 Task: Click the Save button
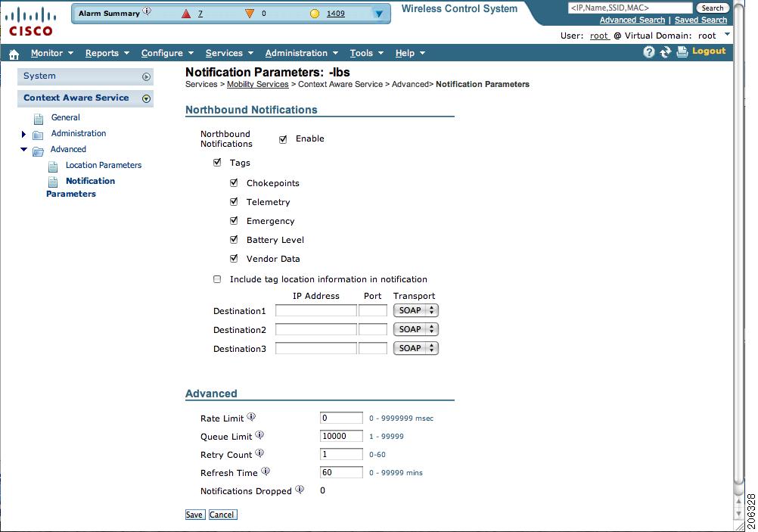[x=194, y=514]
